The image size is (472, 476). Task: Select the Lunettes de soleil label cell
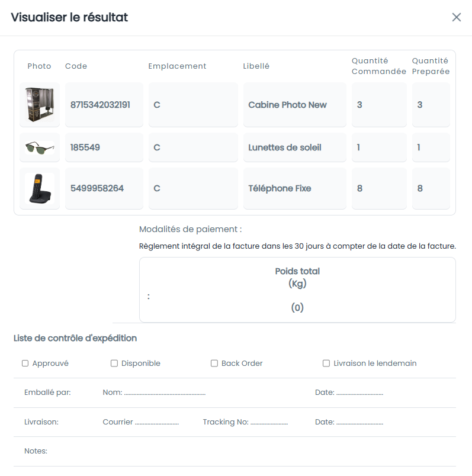[294, 147]
